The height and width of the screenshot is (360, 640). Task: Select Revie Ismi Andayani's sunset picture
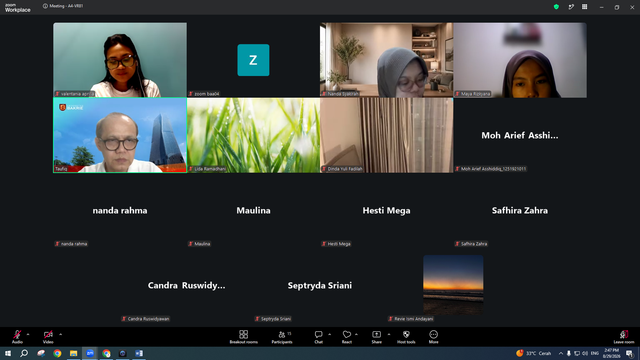453,285
